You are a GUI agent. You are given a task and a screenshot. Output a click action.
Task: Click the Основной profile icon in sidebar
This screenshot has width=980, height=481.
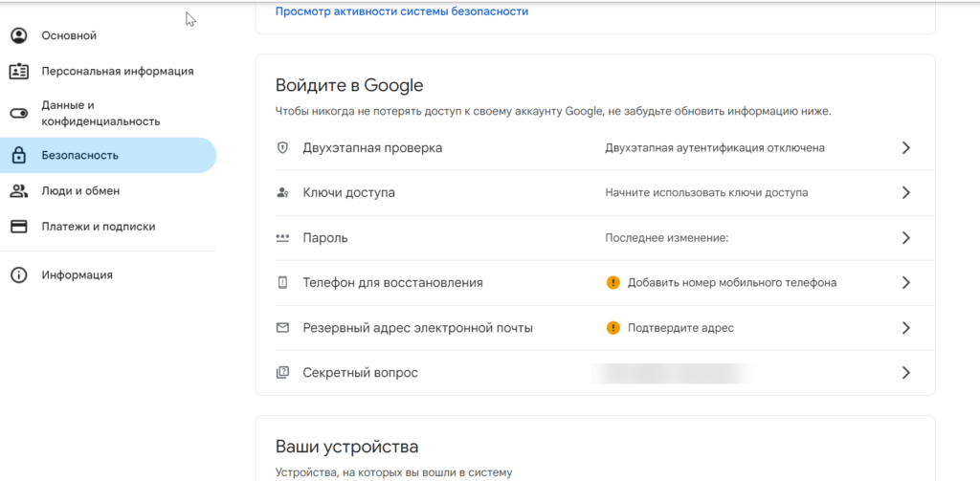pos(19,35)
